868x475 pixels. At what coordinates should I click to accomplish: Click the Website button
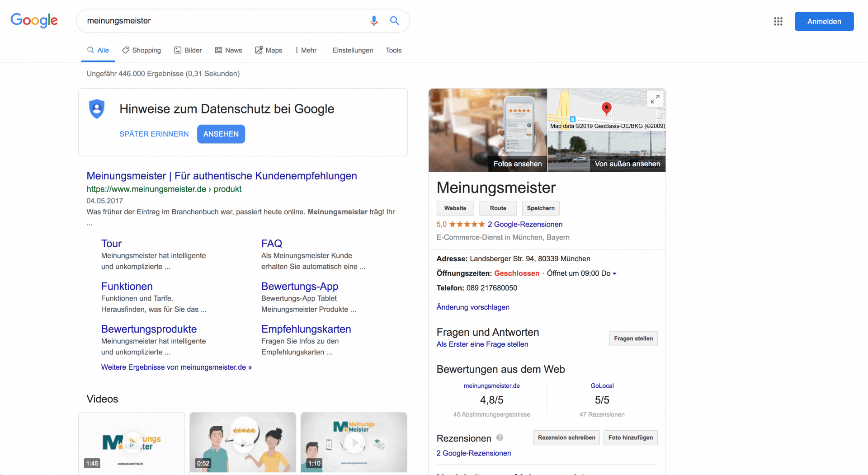point(455,208)
